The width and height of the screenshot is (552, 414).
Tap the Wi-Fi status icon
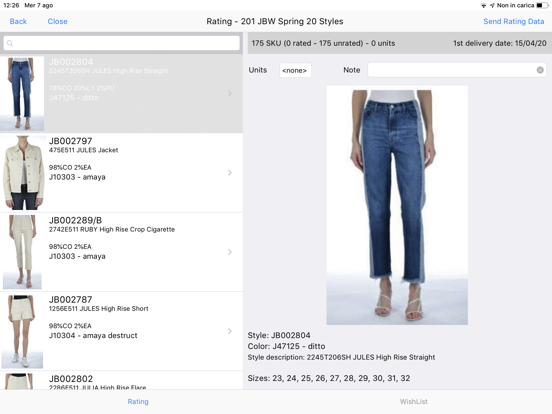(x=484, y=5)
